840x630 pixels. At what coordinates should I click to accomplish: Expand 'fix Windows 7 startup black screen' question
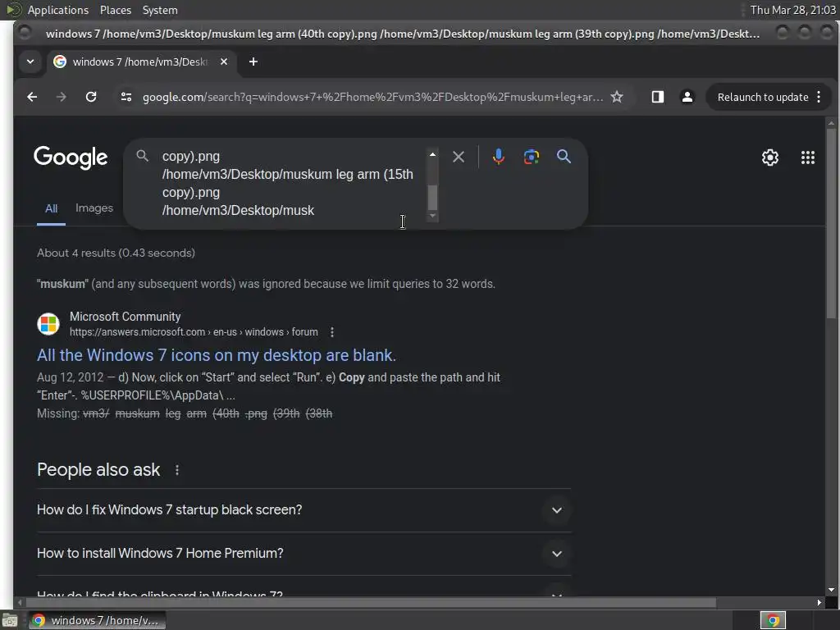[304, 510]
